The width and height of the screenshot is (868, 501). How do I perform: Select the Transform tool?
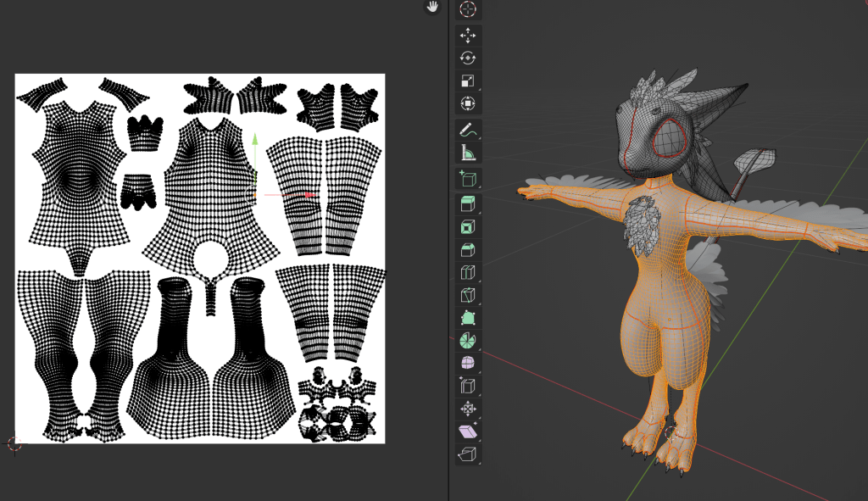(x=468, y=104)
